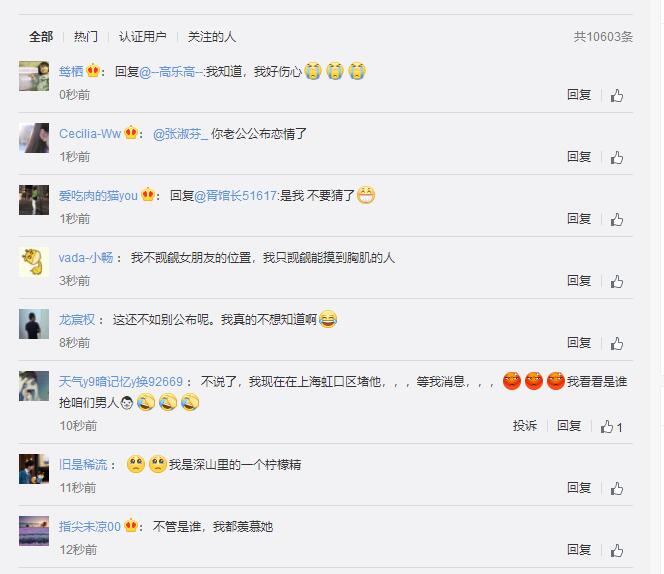Like Cecilia-Ww's comment with thumbs-up
Image resolution: width=664 pixels, height=574 pixels.
pos(617,158)
